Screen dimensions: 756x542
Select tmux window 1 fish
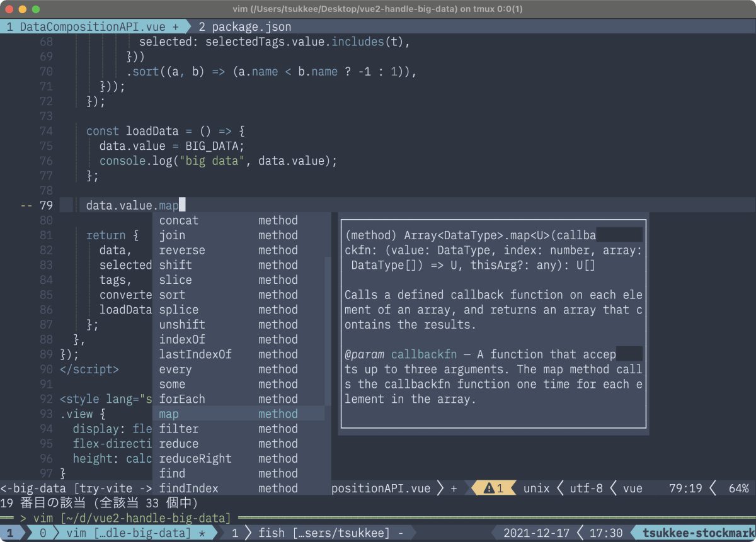pos(318,533)
